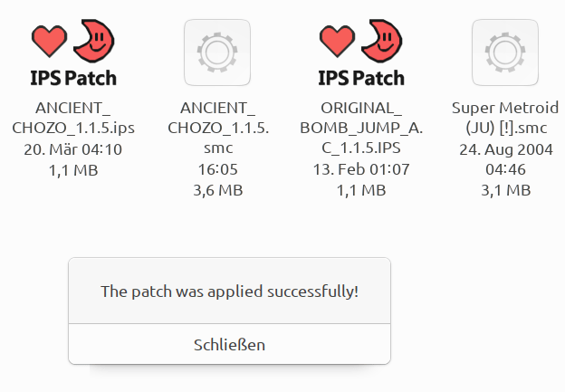Click the 3,1 MB file size
The image size is (565, 392).
click(x=505, y=190)
